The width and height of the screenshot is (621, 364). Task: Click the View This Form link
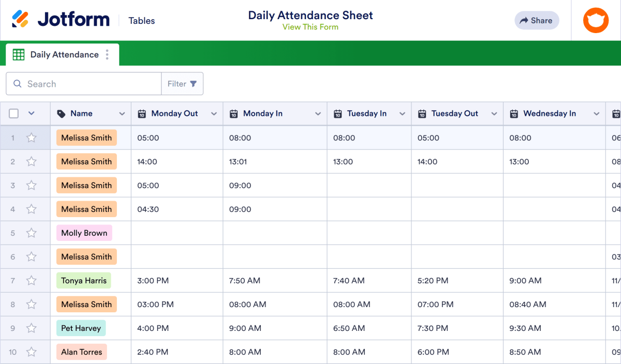(x=310, y=27)
